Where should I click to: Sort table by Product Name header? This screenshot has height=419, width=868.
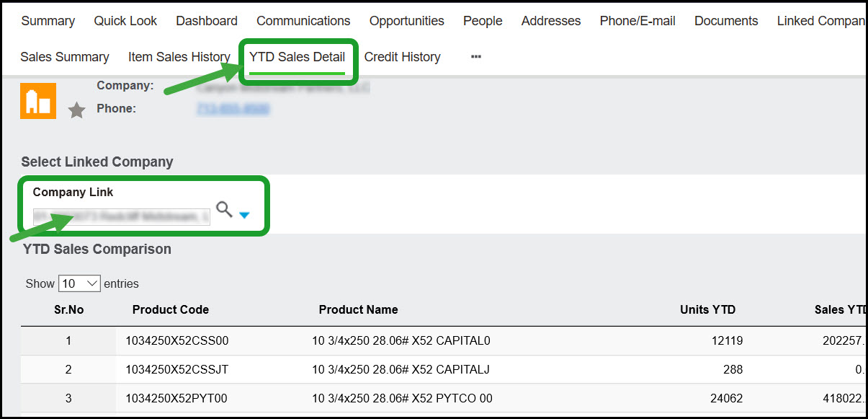pos(358,309)
